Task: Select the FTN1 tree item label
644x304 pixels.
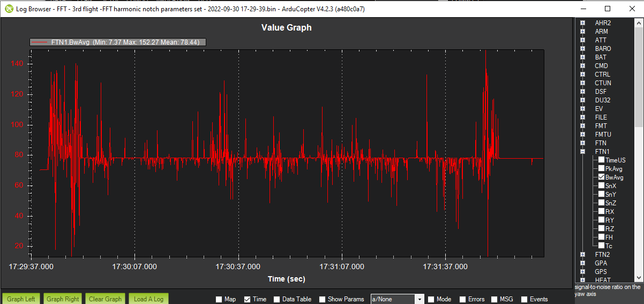Action: coord(602,152)
